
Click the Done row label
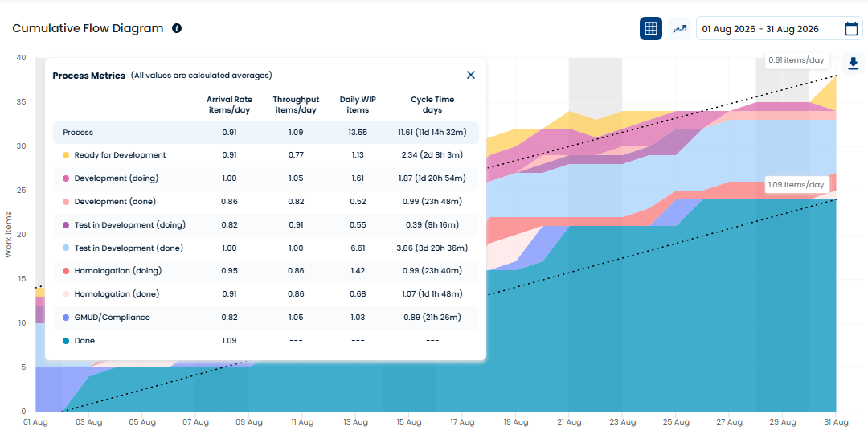tap(84, 340)
